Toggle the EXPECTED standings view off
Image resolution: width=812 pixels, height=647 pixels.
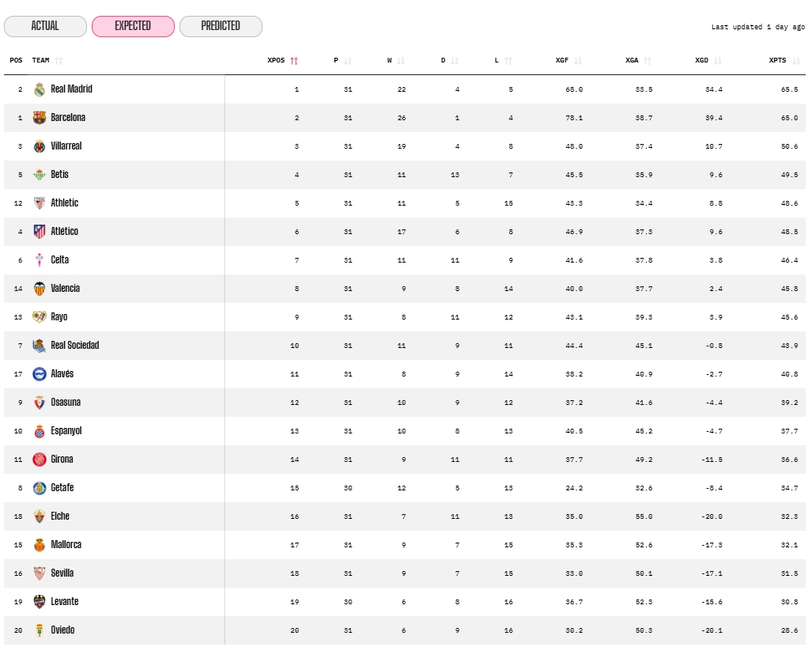point(133,26)
